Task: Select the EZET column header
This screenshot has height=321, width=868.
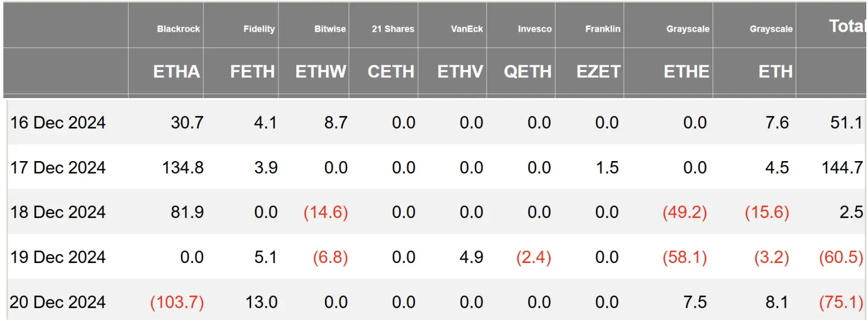Action: 599,71
